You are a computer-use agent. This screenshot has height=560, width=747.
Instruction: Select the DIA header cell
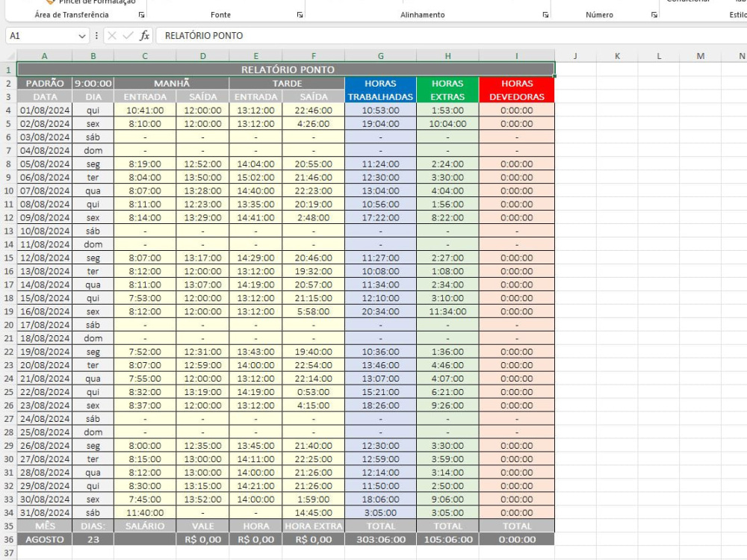(93, 96)
